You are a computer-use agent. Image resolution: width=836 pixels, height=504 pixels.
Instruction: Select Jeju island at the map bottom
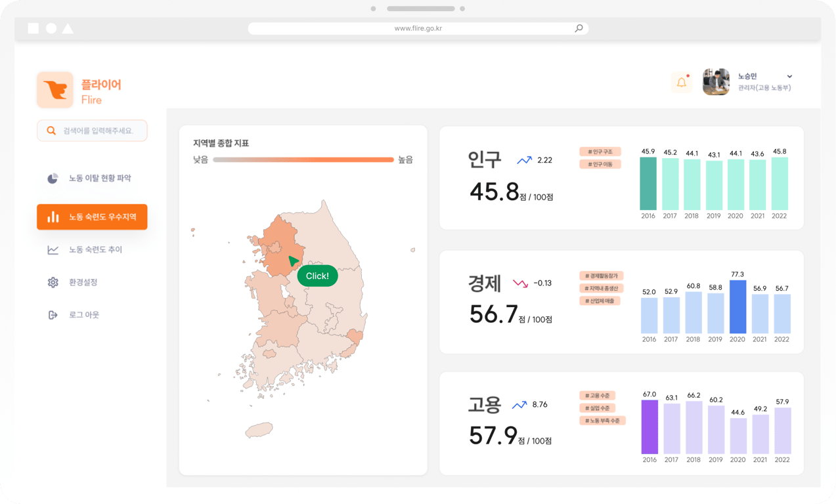[x=259, y=430]
